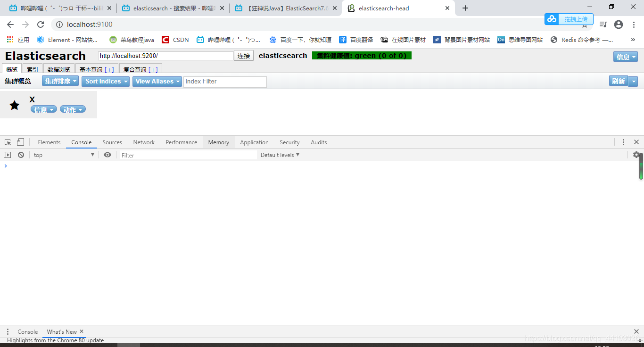The height and width of the screenshot is (347, 644).
Task: Open the Chrome profile avatar icon
Action: point(618,24)
